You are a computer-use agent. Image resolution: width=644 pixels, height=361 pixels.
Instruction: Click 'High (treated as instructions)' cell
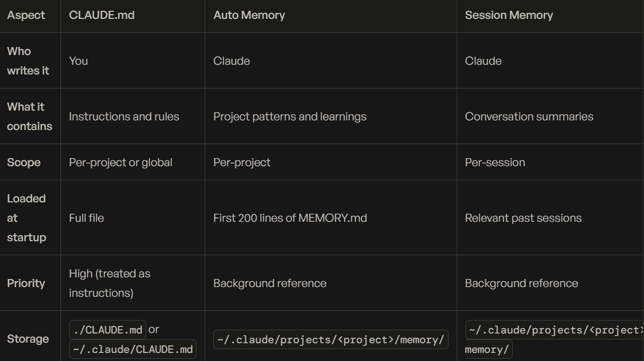pos(110,283)
